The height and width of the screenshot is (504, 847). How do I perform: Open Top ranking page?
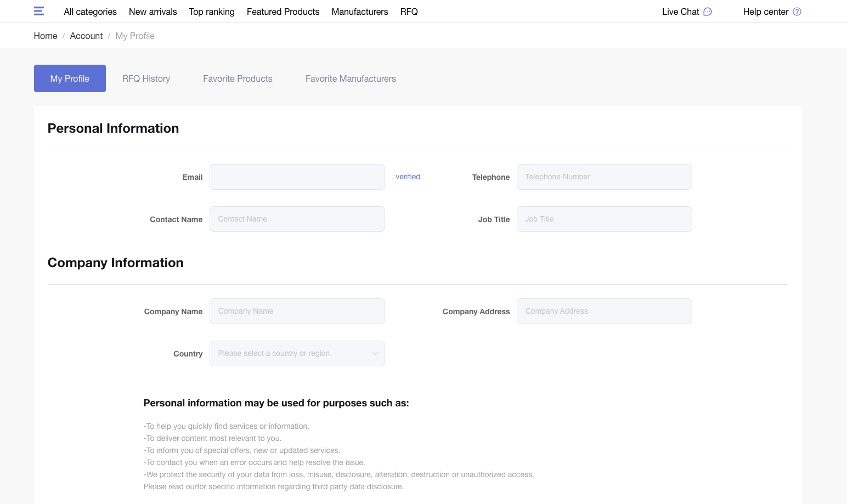tap(212, 12)
